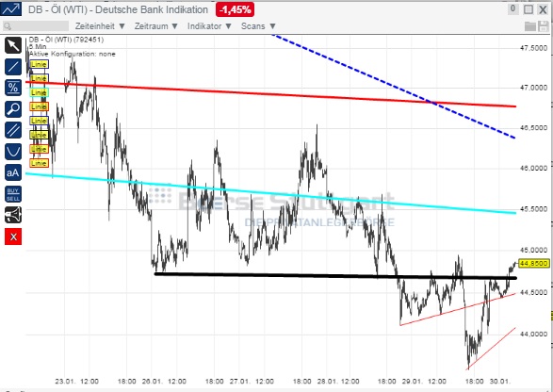The width and height of the screenshot is (553, 392).
Task: Click the thick black support line
Action: pos(335,276)
